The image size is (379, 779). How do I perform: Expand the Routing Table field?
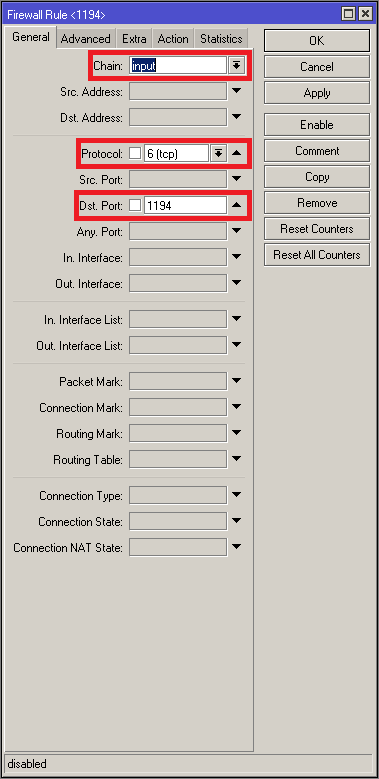point(236,459)
